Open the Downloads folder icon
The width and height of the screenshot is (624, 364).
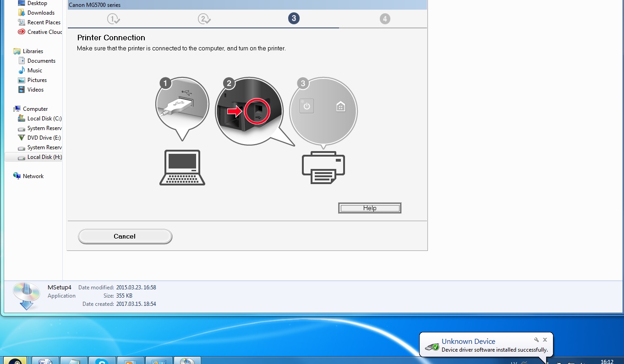pyautogui.click(x=21, y=13)
